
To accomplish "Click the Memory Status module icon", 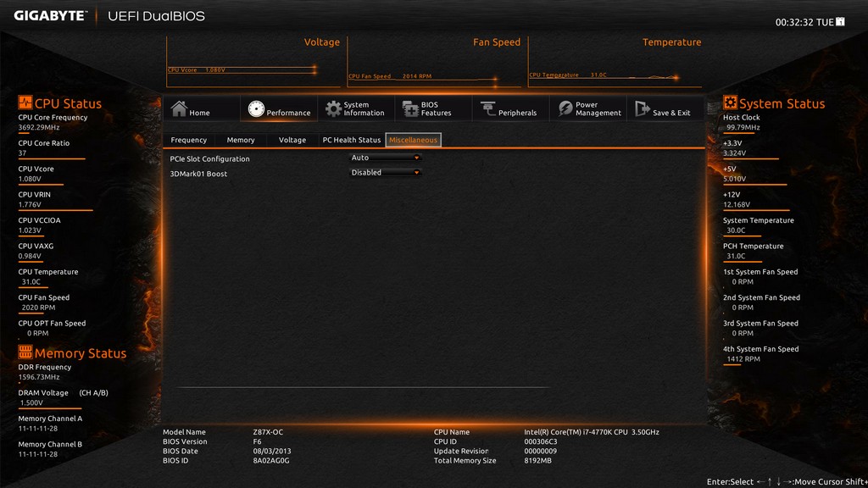I will point(25,352).
